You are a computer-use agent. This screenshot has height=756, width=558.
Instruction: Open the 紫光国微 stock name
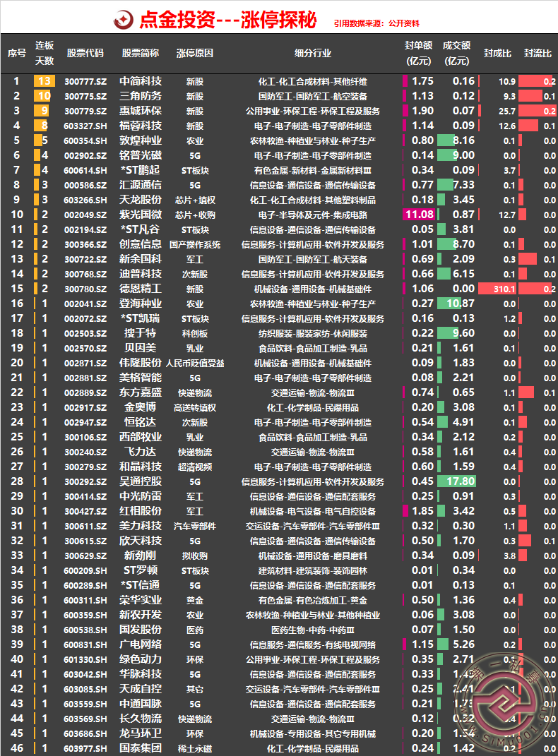[x=141, y=215]
